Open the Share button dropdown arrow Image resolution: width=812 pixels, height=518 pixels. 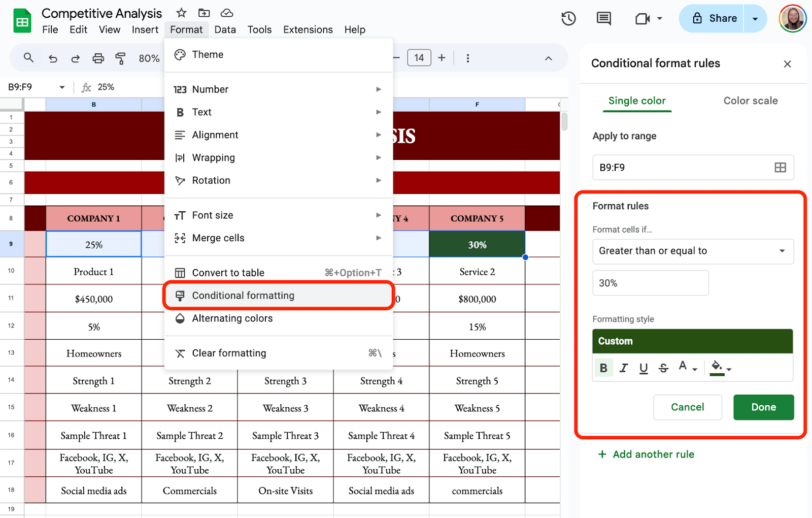click(x=756, y=18)
